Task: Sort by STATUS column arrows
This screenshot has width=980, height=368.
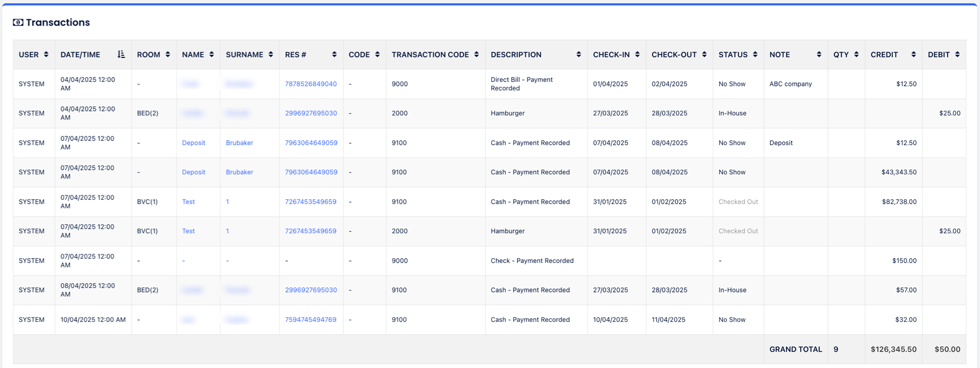Action: point(755,54)
